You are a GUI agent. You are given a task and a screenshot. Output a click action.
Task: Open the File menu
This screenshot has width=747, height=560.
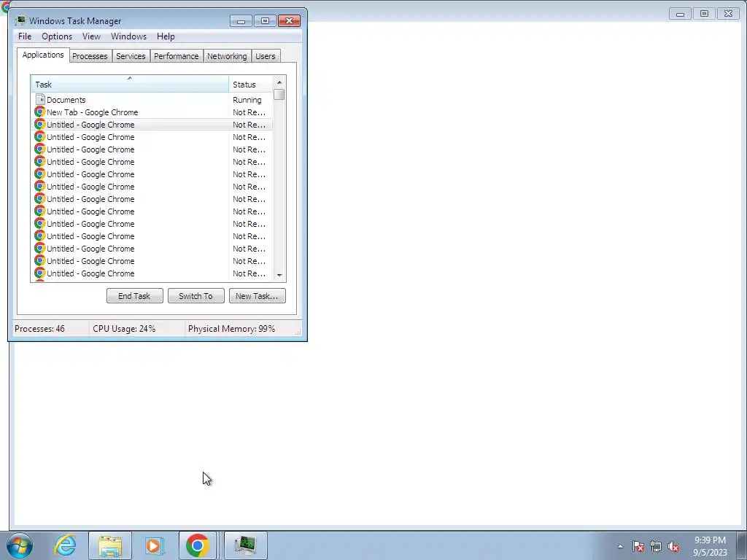pos(25,36)
